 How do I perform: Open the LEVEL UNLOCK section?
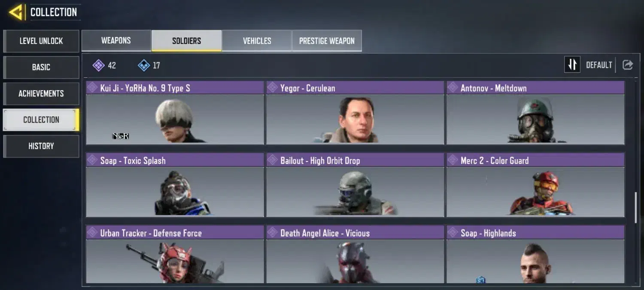[x=41, y=41]
